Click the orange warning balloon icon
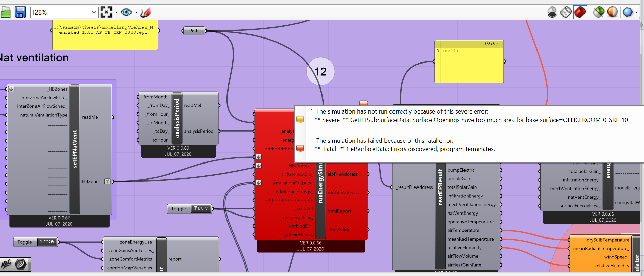The image size is (644, 276). [300, 119]
